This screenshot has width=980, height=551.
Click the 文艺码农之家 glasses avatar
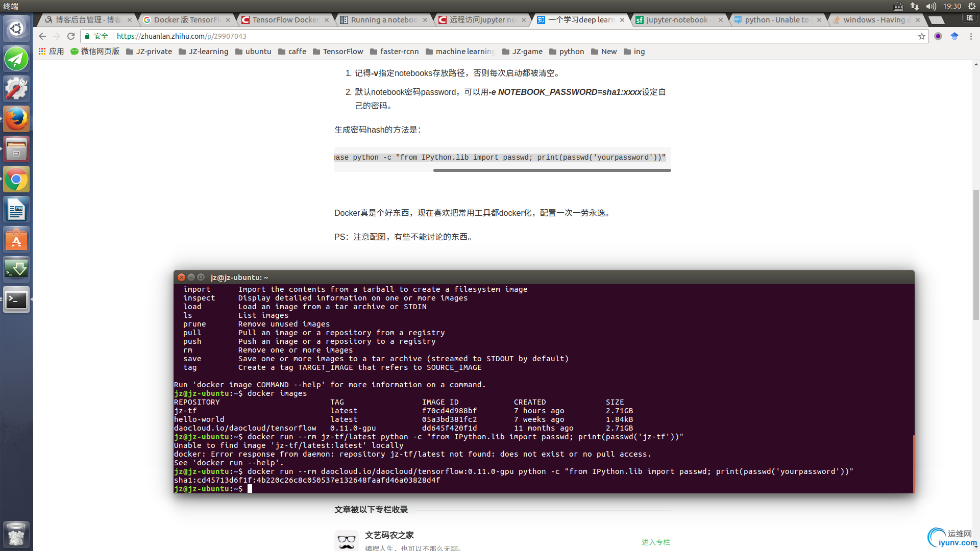[x=347, y=540]
